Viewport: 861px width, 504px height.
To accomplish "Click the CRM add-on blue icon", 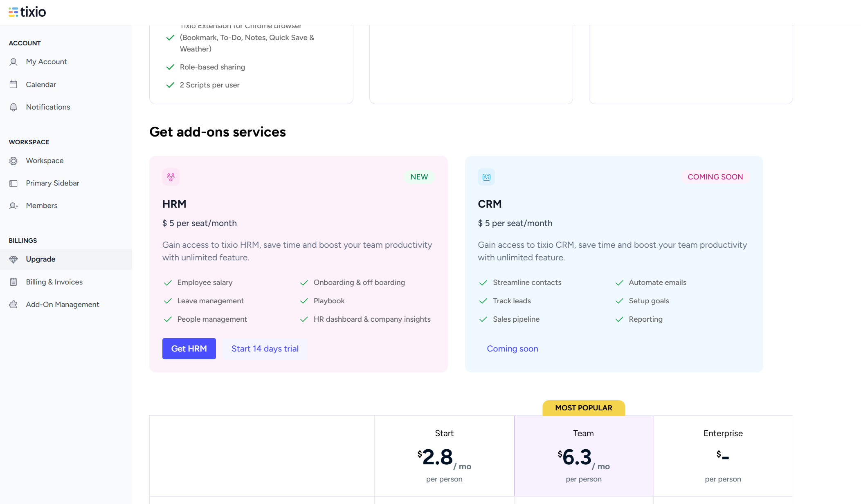I will click(486, 177).
